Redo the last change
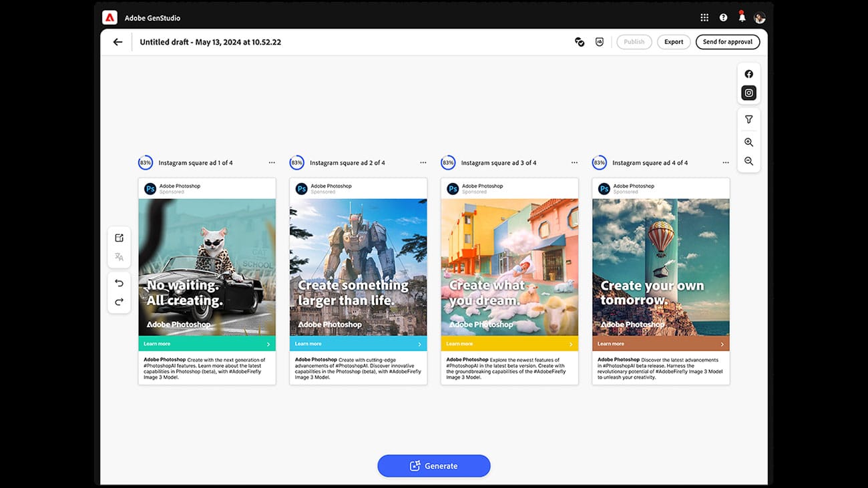 119,302
